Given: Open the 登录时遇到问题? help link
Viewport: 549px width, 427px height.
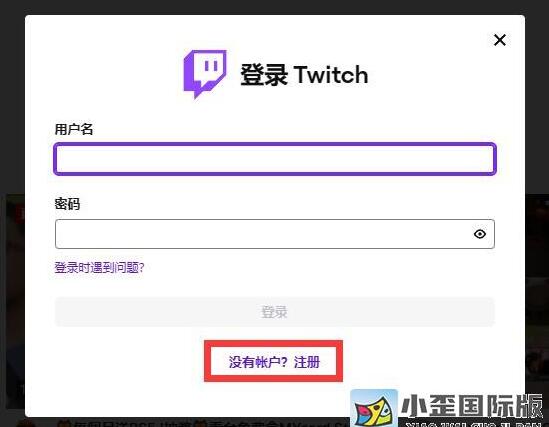Looking at the screenshot, I should point(99,268).
